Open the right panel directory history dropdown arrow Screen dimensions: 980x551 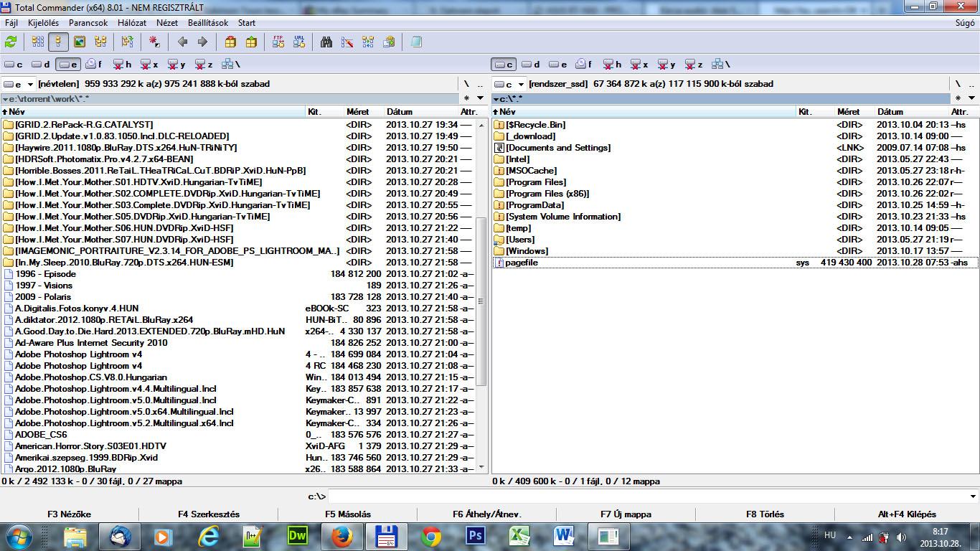coord(971,98)
